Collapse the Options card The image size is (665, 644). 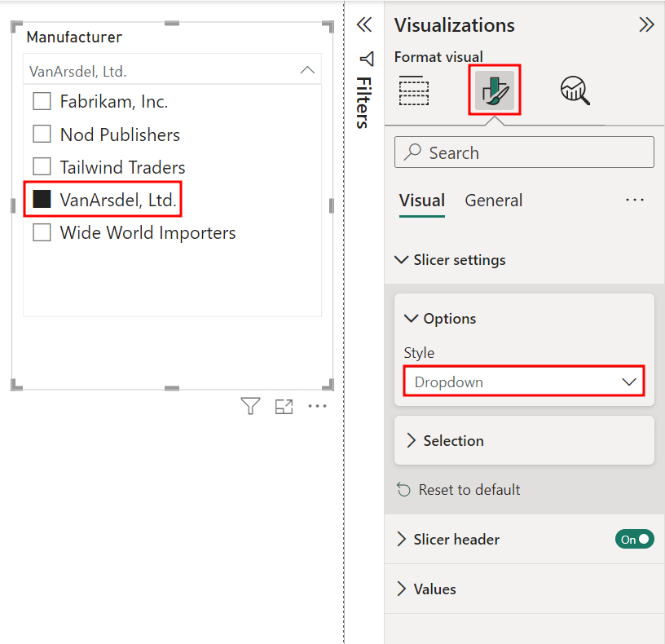(x=411, y=318)
